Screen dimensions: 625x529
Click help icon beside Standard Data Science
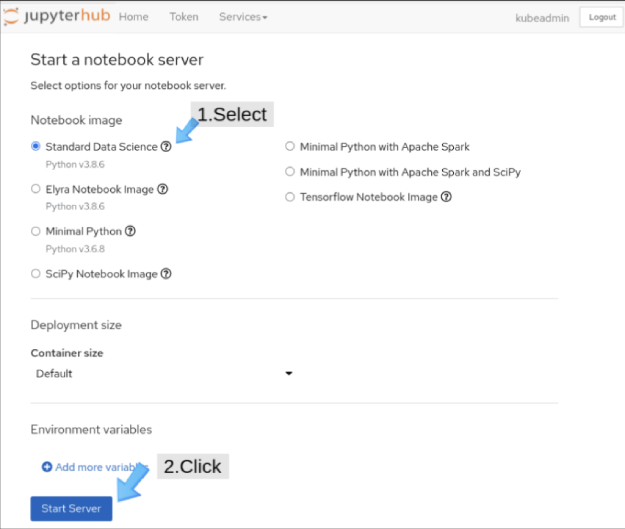166,147
